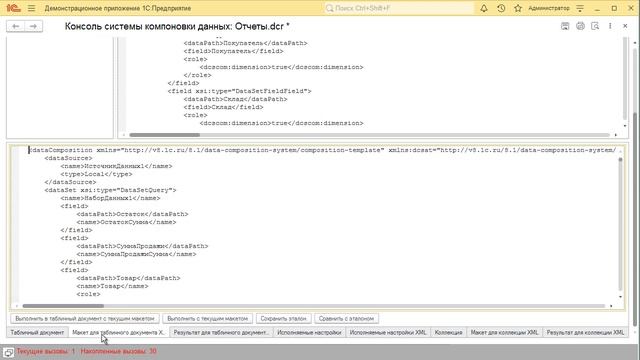Screen dimensions: 640x360
Task: Open notifications bell icon
Action: tap(484, 8)
